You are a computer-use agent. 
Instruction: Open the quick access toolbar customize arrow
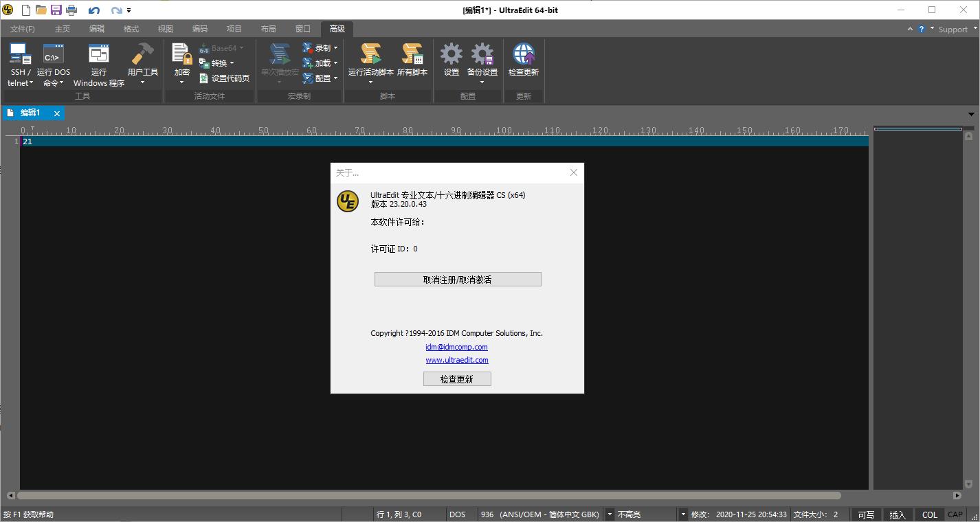pos(129,11)
